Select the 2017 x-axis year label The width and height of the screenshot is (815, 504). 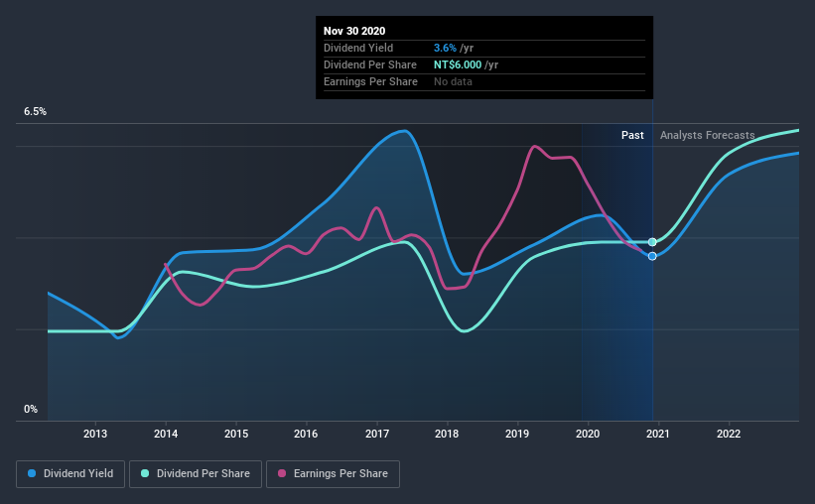coord(377,434)
